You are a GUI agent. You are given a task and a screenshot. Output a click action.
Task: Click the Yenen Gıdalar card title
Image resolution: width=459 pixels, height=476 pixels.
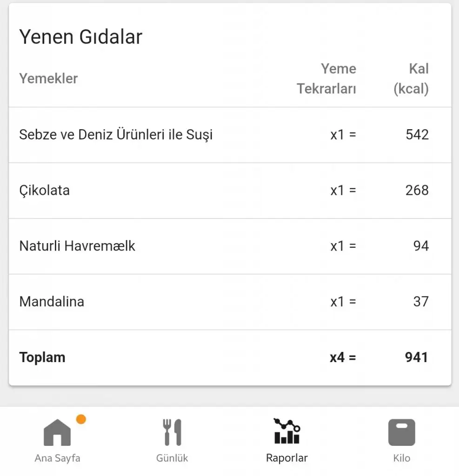tap(80, 37)
